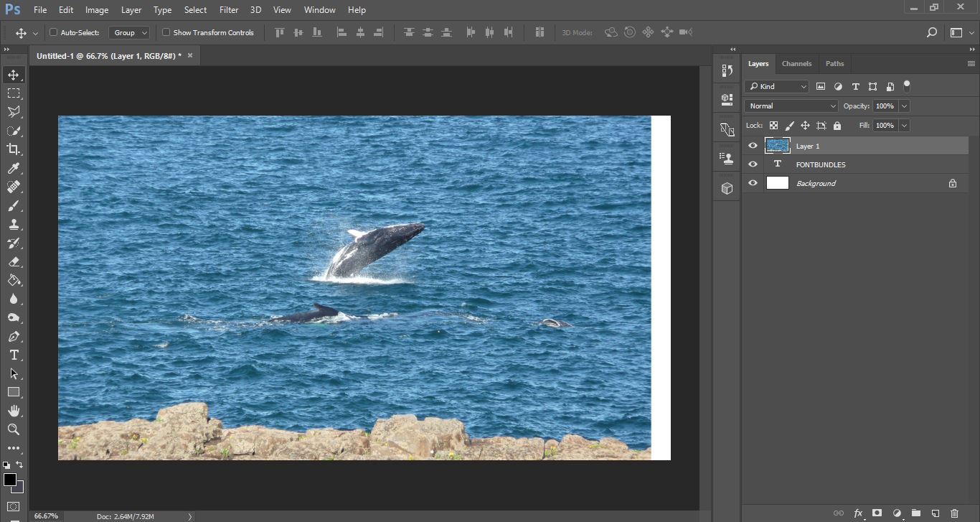Viewport: 980px width, 522px height.
Task: Check Show Transform Controls option
Action: (166, 32)
